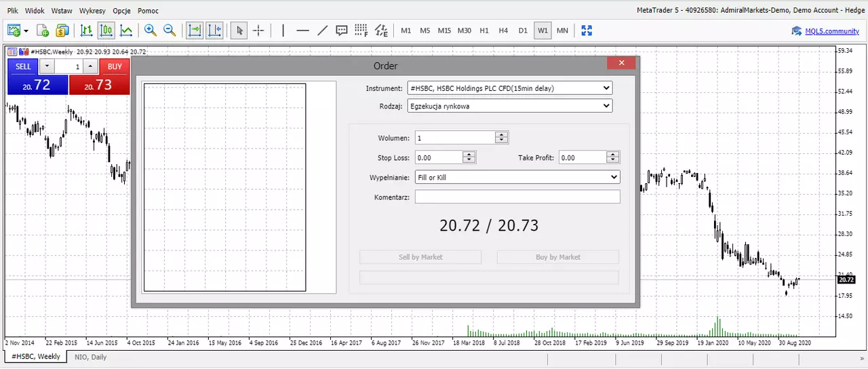Toggle chart auto scroll
Image resolution: width=868 pixels, height=369 pixels.
195,31
